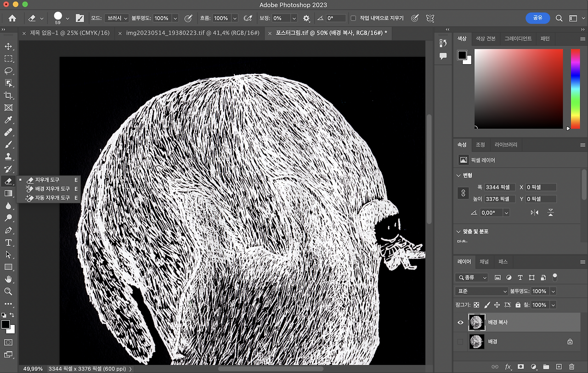Select the Move tool
Viewport: 588px width, 373px height.
[x=8, y=46]
